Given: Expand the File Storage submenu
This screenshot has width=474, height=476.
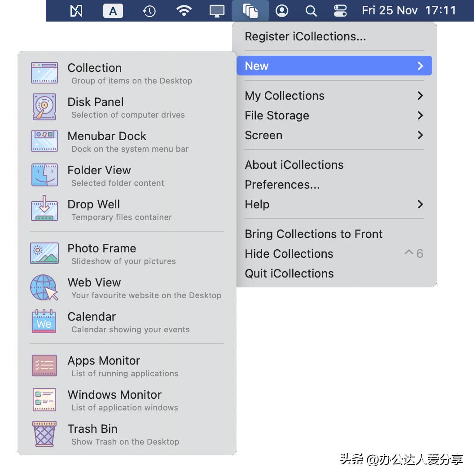Looking at the screenshot, I should 277,115.
